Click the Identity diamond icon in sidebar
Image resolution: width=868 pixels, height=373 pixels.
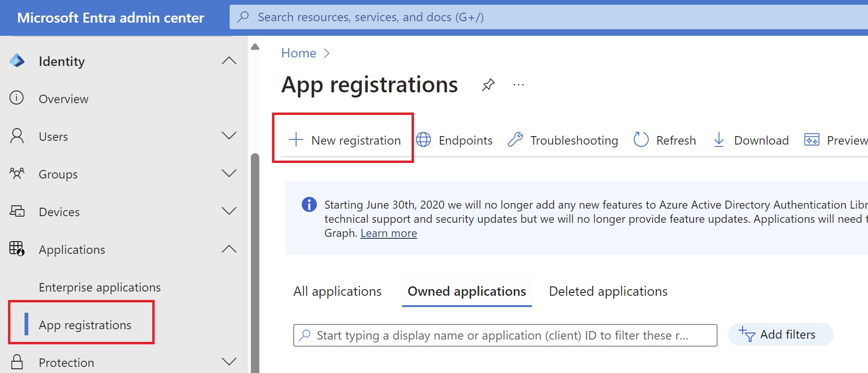pos(17,60)
